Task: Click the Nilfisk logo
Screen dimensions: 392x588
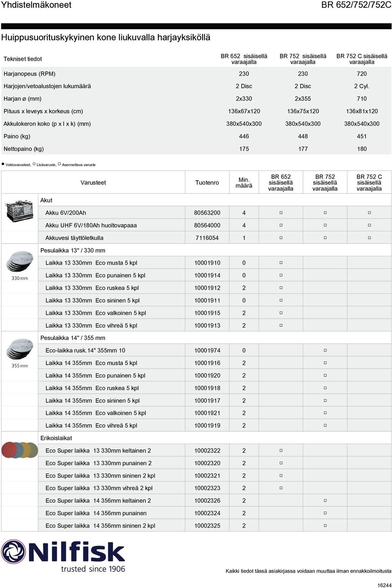Action: 63,555
